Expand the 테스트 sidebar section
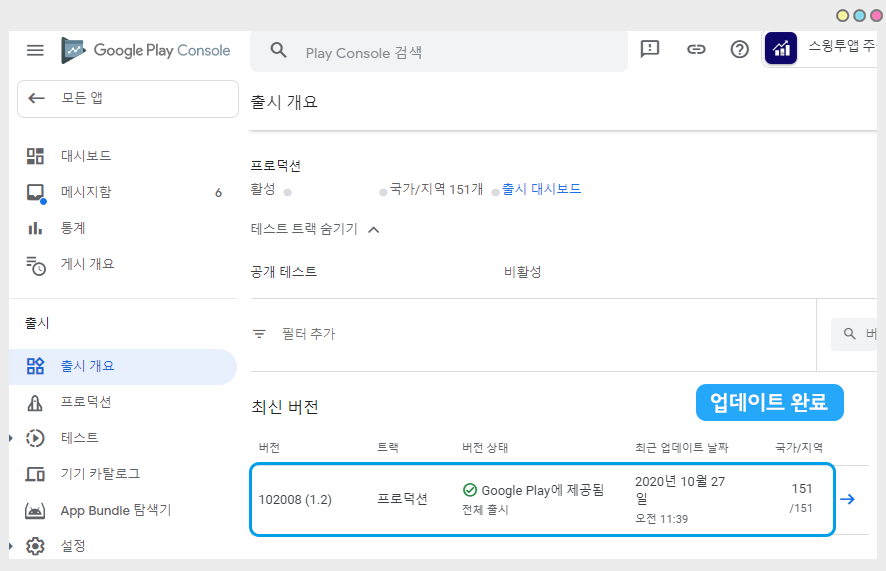This screenshot has width=886, height=571. coord(12,438)
